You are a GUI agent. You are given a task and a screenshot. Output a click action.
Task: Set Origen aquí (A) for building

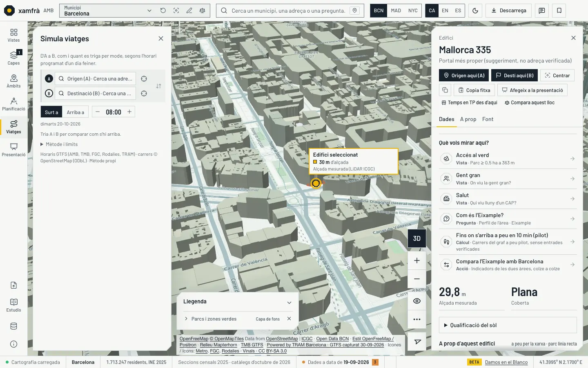tap(464, 75)
